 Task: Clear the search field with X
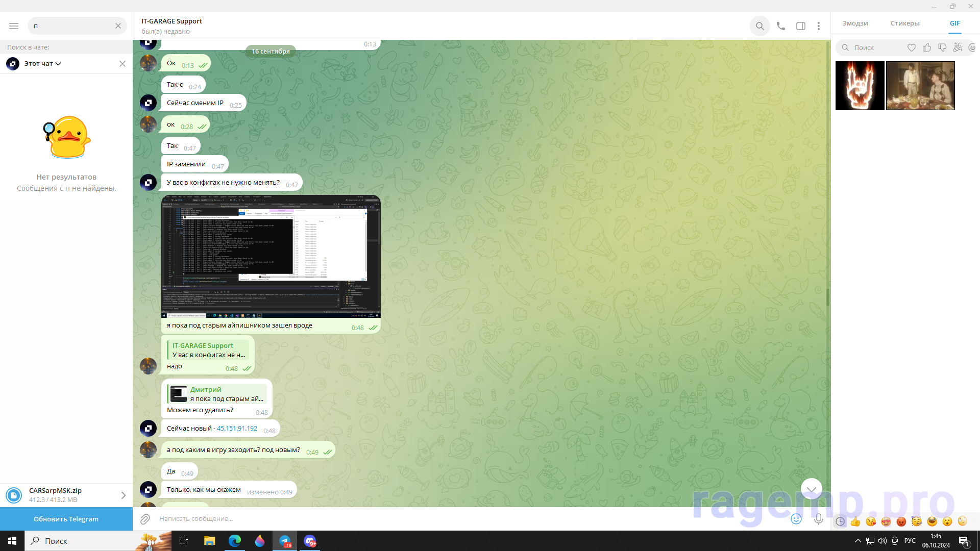[x=118, y=26]
